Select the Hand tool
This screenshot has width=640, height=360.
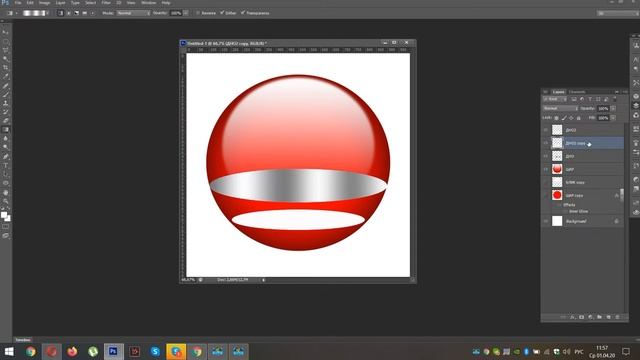point(5,192)
